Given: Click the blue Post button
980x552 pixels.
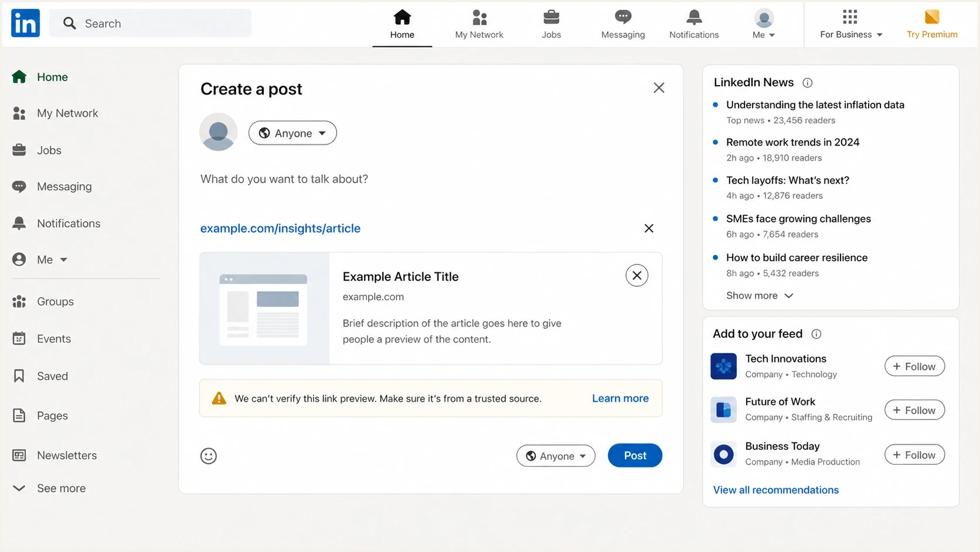Looking at the screenshot, I should (x=635, y=455).
